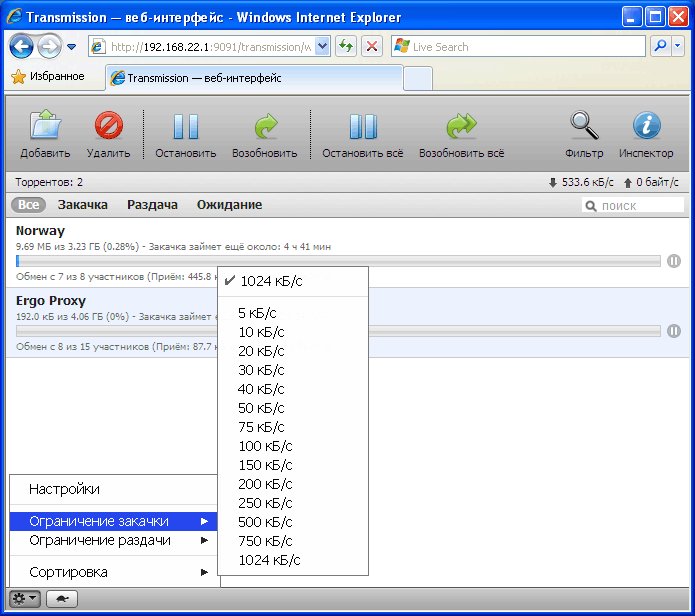Open the gear settings menu button
Screen dimensions: 695x616
click(x=25, y=599)
